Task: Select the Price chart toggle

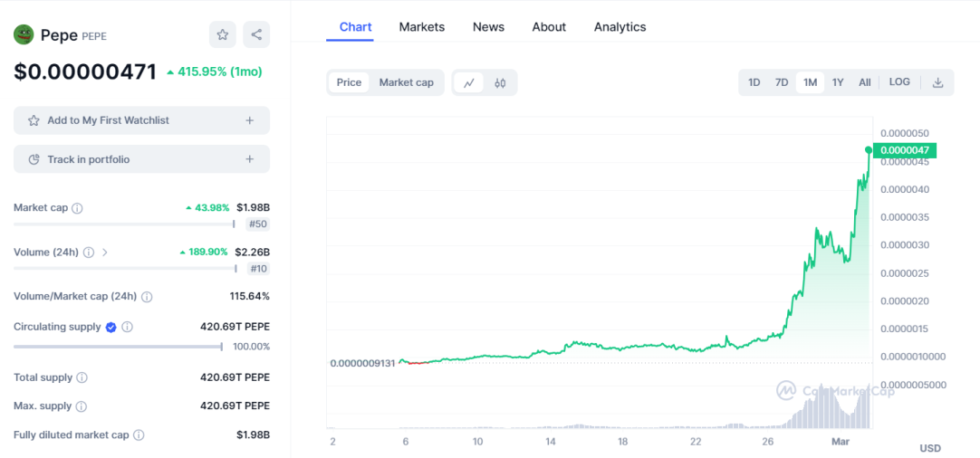Action: [x=349, y=82]
